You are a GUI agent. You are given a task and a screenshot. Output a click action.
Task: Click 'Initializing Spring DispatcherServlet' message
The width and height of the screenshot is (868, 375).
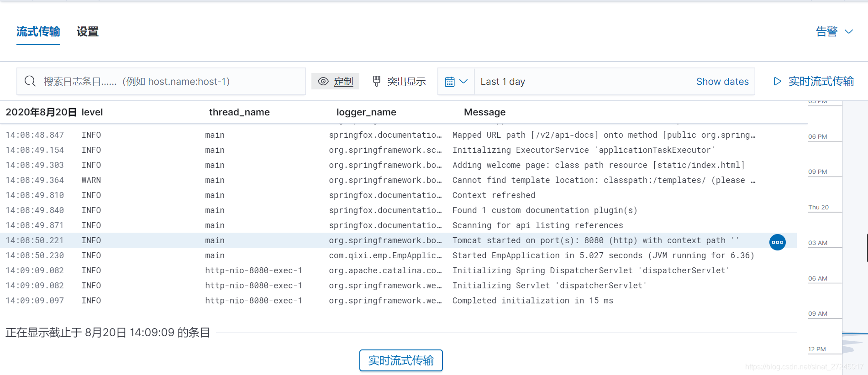click(591, 271)
